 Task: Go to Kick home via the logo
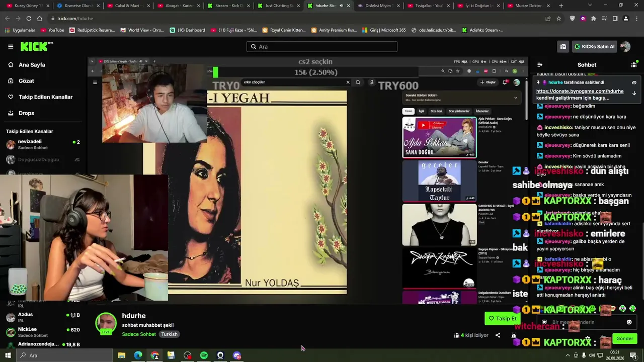(36, 46)
